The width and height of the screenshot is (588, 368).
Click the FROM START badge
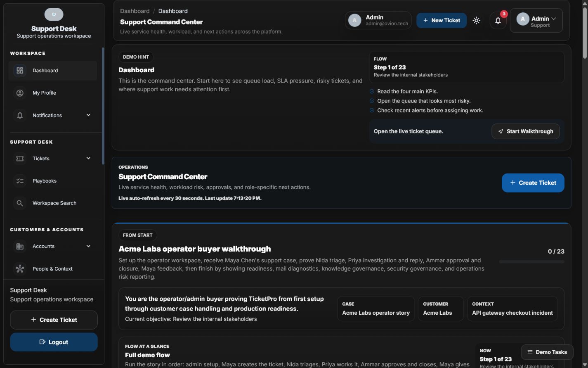(137, 235)
